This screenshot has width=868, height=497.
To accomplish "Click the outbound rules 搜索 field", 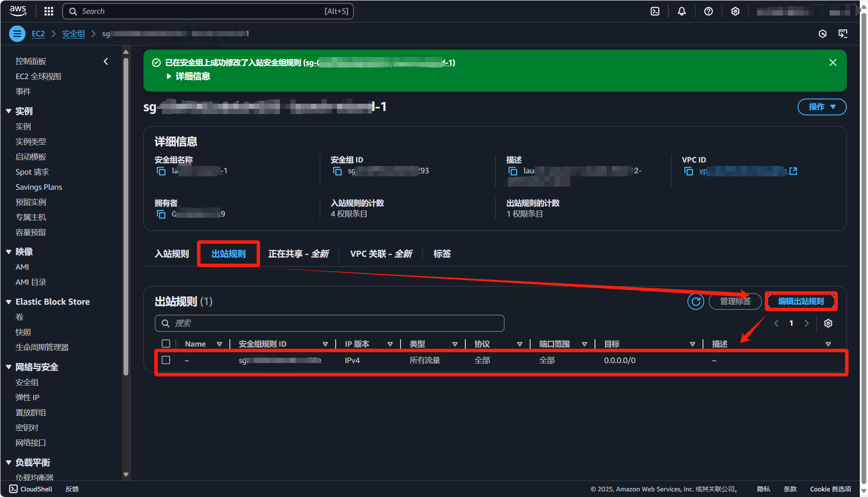I will click(x=329, y=323).
